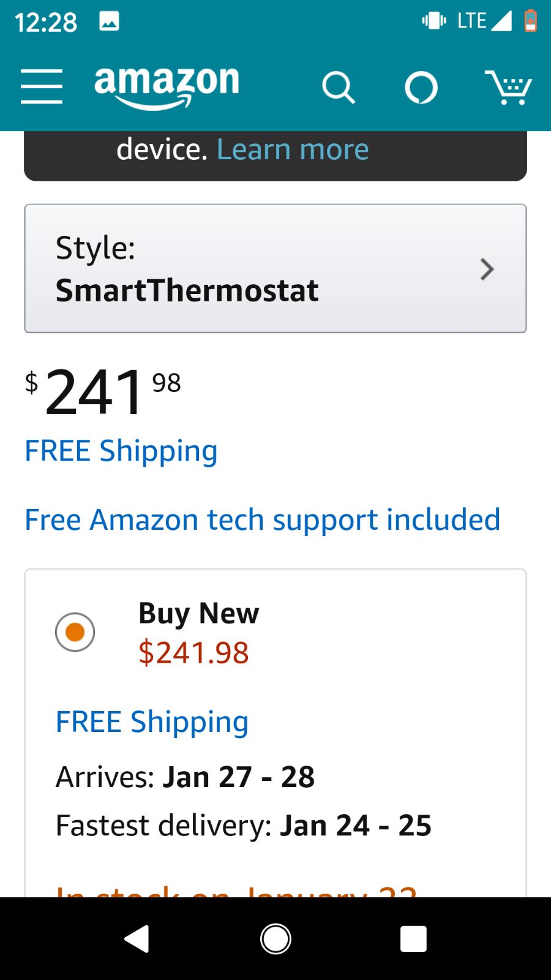551x980 pixels.
Task: Tap the large $241.98 price
Action: coord(103,391)
